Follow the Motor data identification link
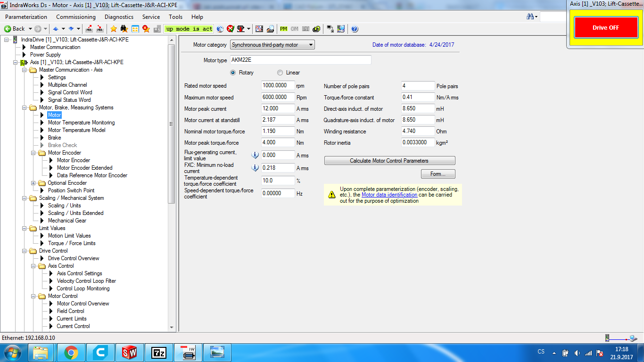Screen dimensions: 644x362 click(389, 195)
